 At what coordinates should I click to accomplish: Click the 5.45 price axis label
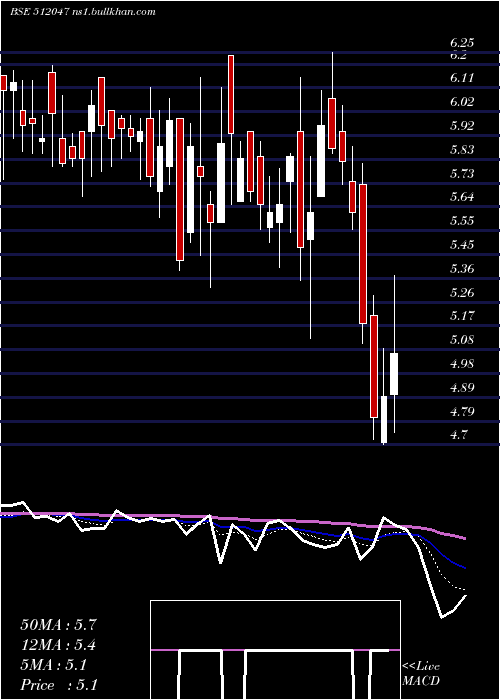tap(462, 245)
